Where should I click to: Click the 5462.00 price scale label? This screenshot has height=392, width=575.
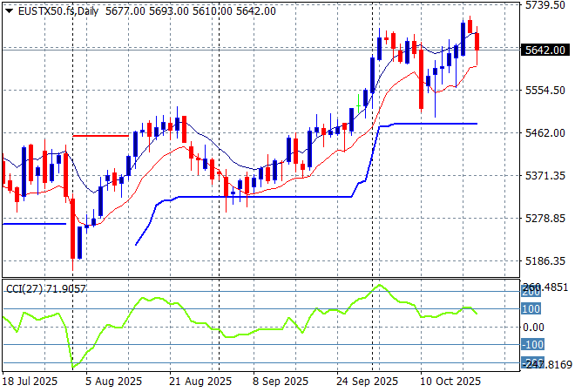tap(545, 132)
